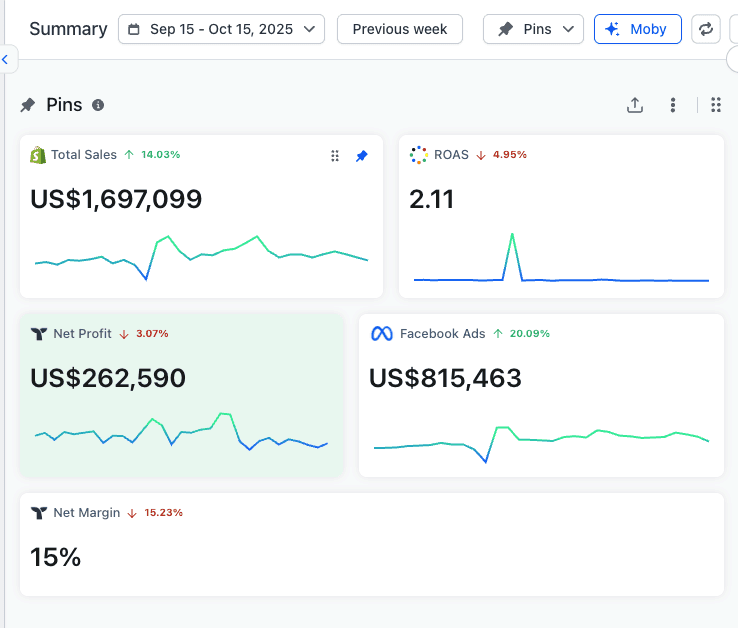The image size is (738, 628).
Task: Click the Net Margin value 15%
Action: click(56, 557)
